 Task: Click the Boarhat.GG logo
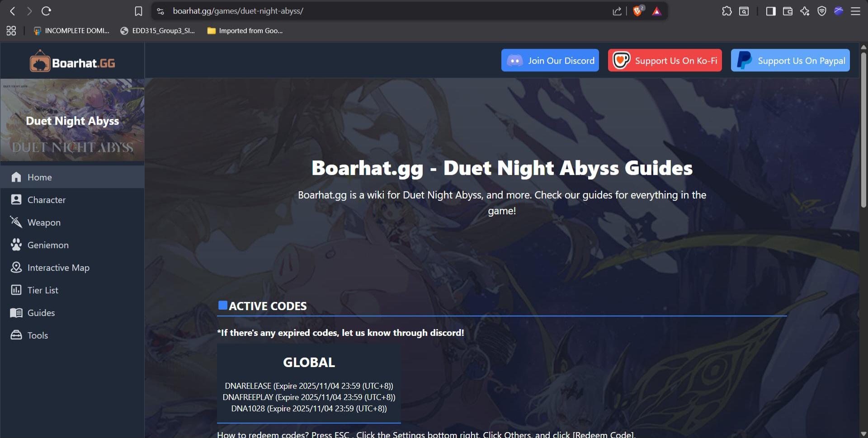pyautogui.click(x=72, y=62)
